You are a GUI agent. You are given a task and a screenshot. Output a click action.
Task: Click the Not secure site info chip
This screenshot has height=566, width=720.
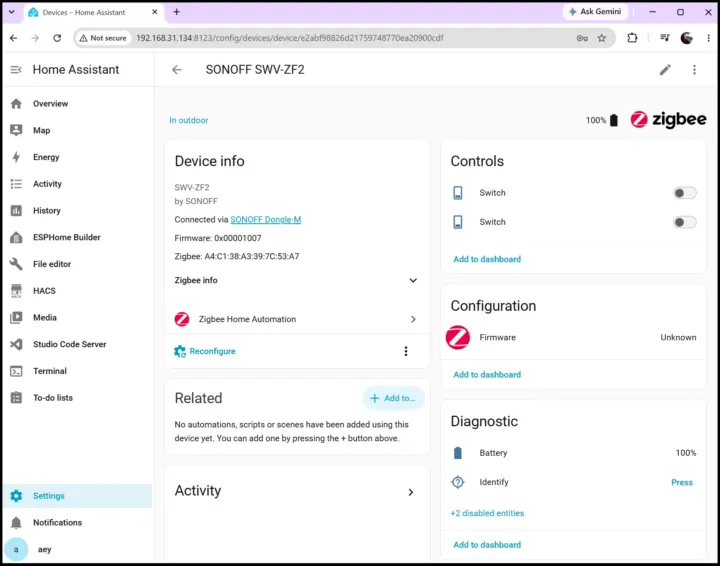(103, 38)
